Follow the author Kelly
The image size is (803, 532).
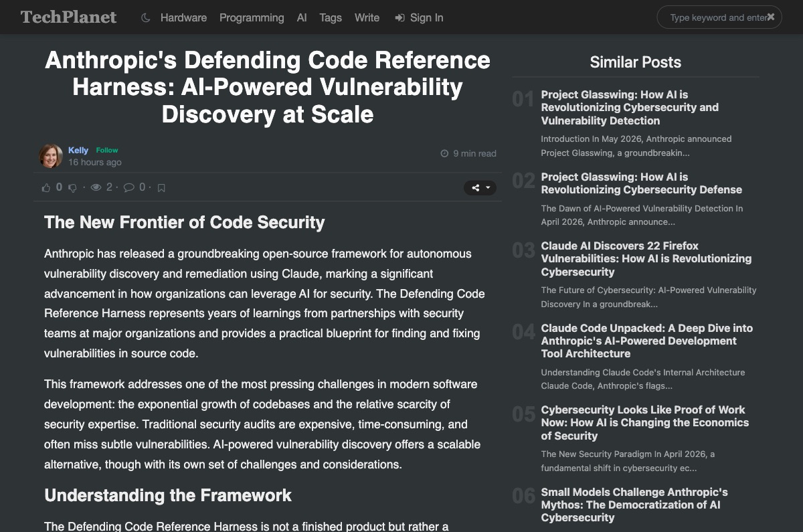point(107,151)
